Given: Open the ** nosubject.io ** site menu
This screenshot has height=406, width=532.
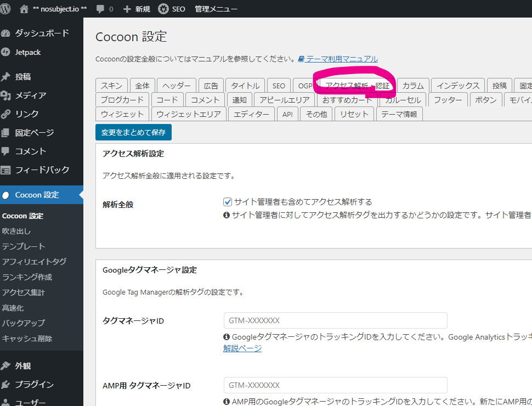Looking at the screenshot, I should coord(59,9).
